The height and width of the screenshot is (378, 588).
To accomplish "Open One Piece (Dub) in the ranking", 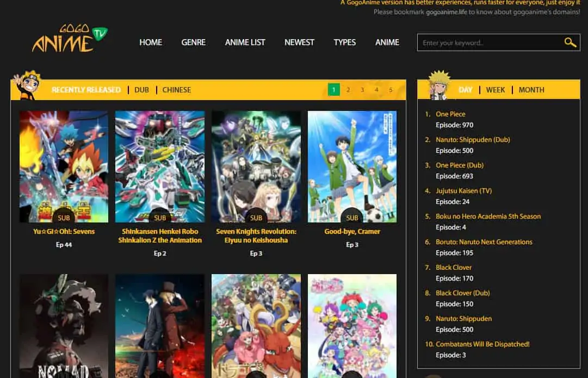I will point(460,165).
